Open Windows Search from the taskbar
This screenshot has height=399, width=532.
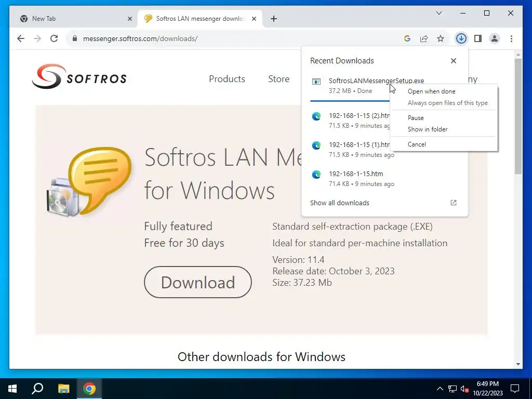[x=37, y=389]
